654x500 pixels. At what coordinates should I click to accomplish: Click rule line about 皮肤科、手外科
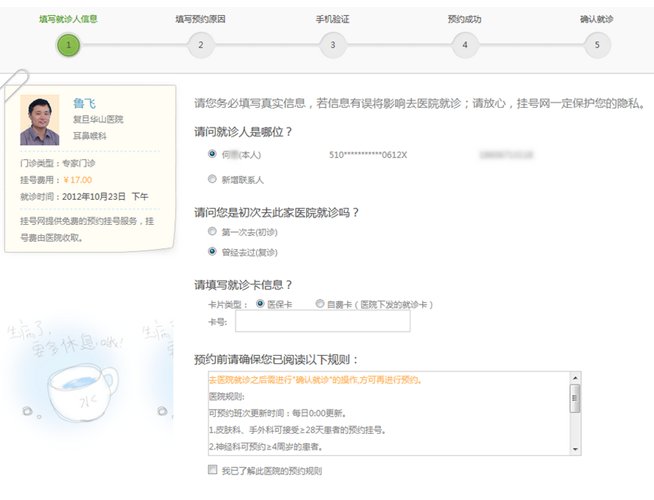click(297, 430)
